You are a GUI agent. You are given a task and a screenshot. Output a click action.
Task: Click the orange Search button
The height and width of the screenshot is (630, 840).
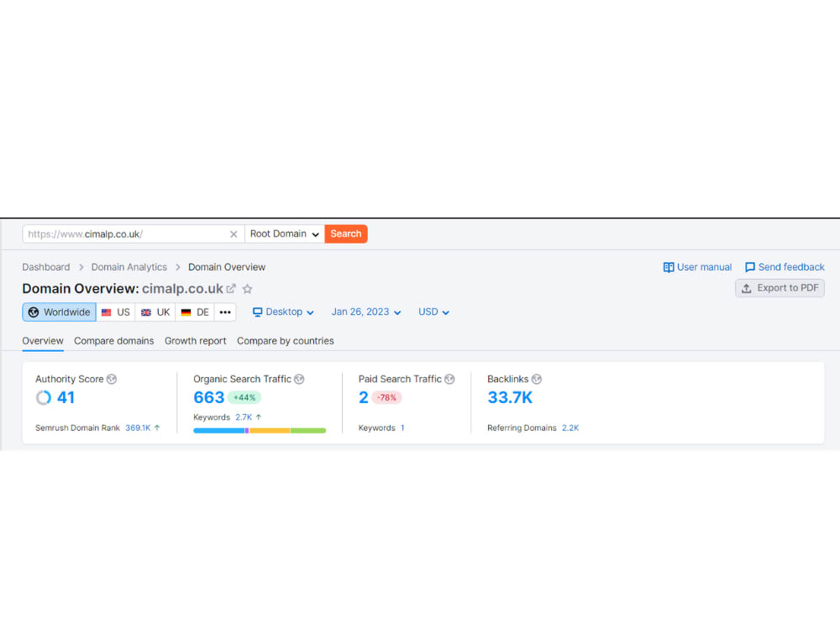click(346, 234)
